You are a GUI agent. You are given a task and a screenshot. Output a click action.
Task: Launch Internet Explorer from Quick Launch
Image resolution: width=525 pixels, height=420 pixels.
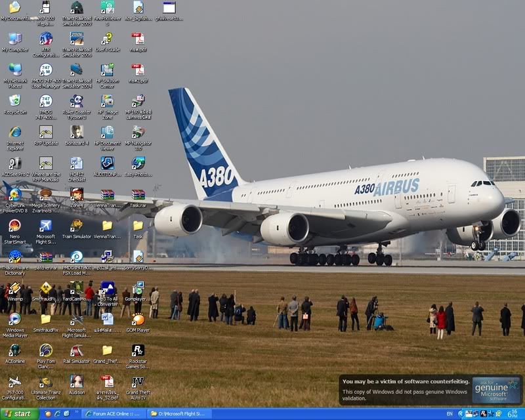click(57, 414)
